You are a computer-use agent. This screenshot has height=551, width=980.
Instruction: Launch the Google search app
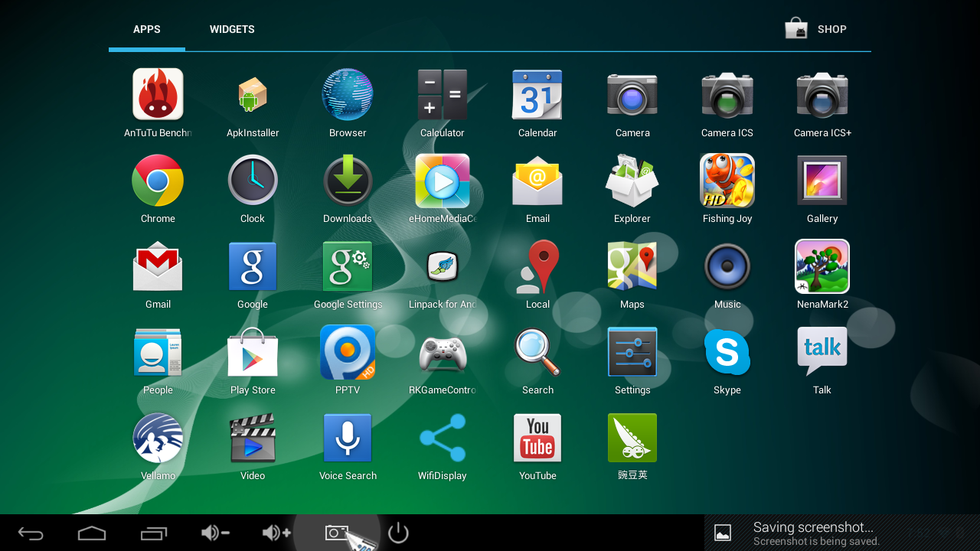253,266
